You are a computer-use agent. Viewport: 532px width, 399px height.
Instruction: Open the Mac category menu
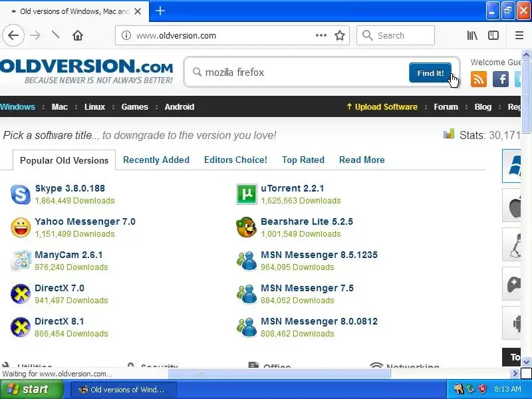coord(60,107)
